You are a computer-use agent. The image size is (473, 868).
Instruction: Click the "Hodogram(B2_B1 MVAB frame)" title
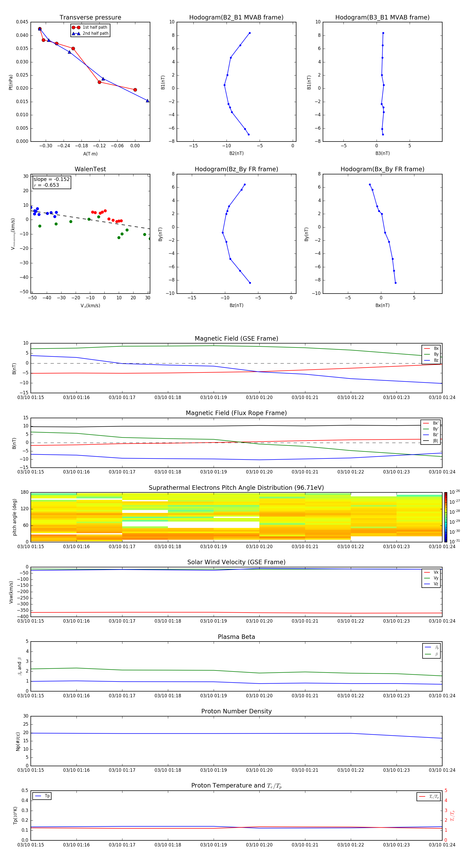click(236, 18)
